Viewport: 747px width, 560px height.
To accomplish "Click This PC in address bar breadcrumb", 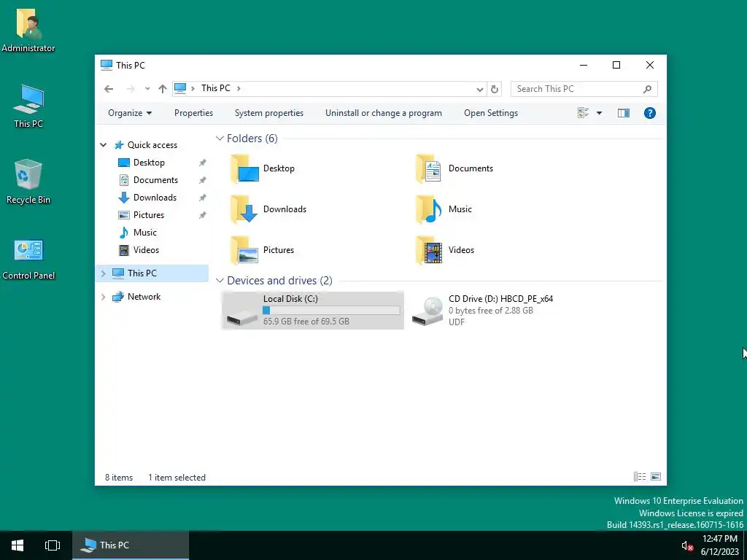I will click(x=215, y=88).
